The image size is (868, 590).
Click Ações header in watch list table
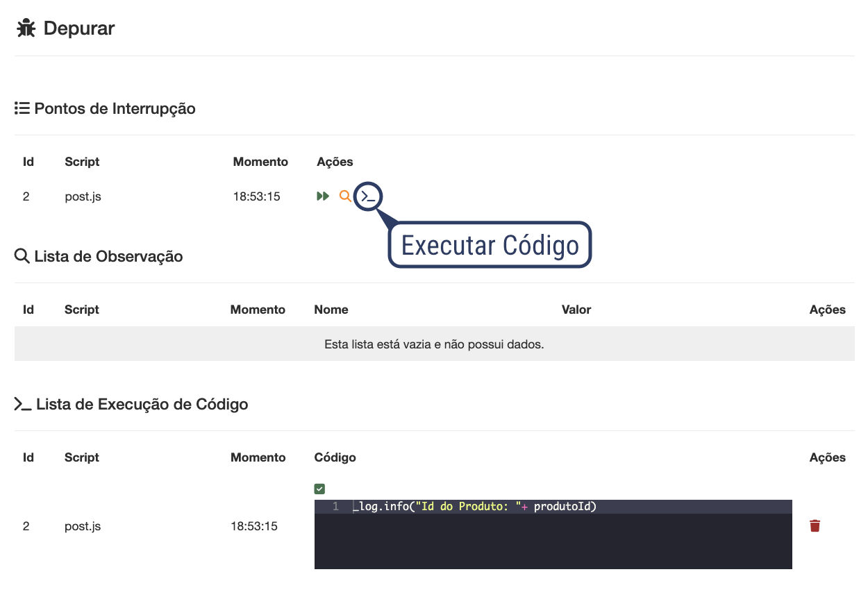point(828,310)
